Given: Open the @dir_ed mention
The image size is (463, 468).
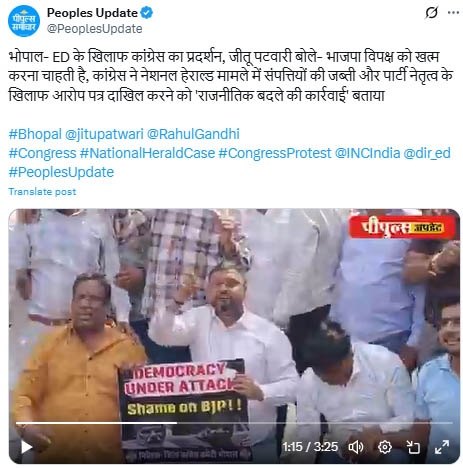Looking at the screenshot, I should pos(427,153).
